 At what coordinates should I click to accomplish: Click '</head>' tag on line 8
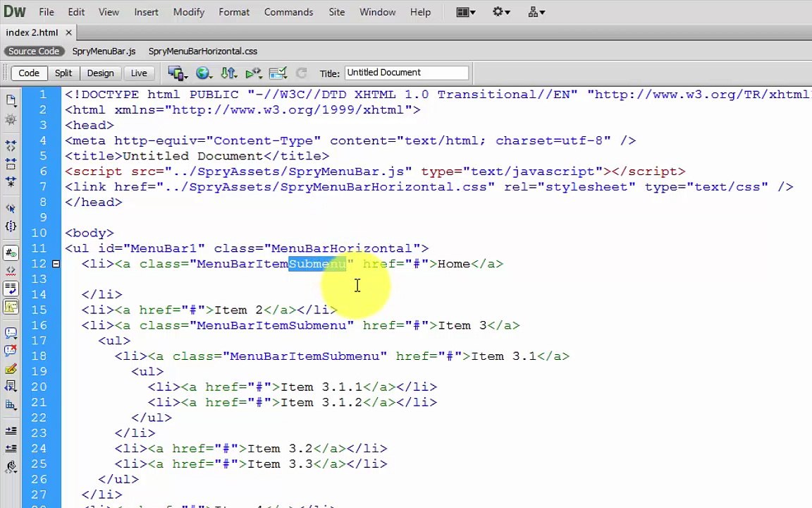(x=94, y=202)
